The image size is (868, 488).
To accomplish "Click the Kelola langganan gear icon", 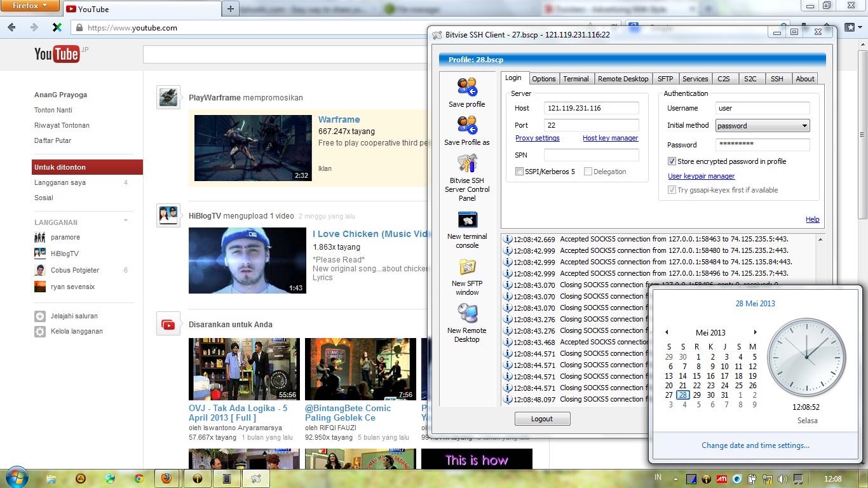I will 40,331.
